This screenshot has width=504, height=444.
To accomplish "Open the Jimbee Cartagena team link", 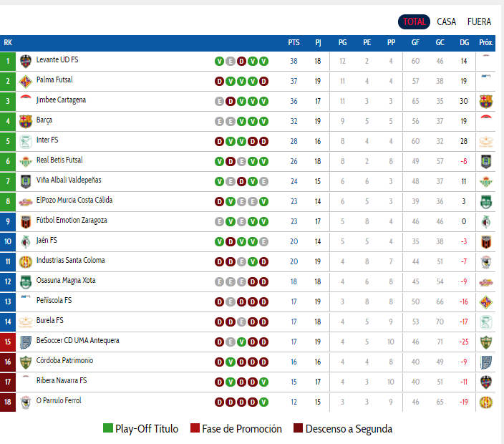I will (61, 100).
